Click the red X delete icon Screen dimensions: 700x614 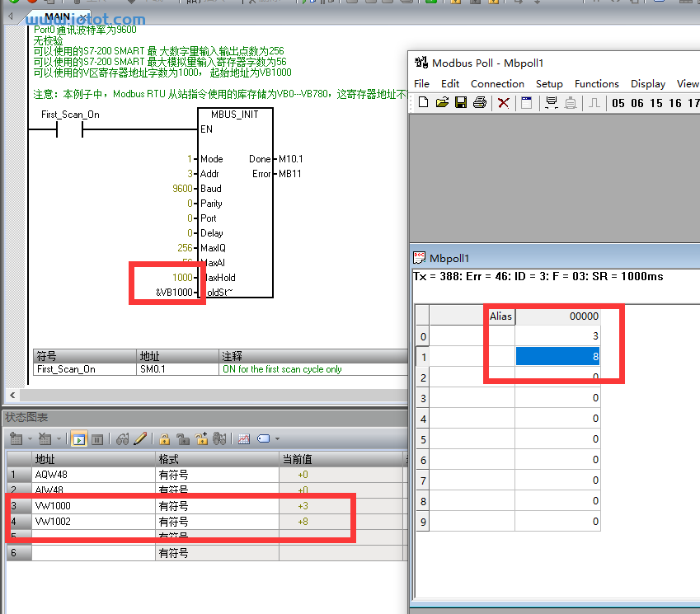503,103
